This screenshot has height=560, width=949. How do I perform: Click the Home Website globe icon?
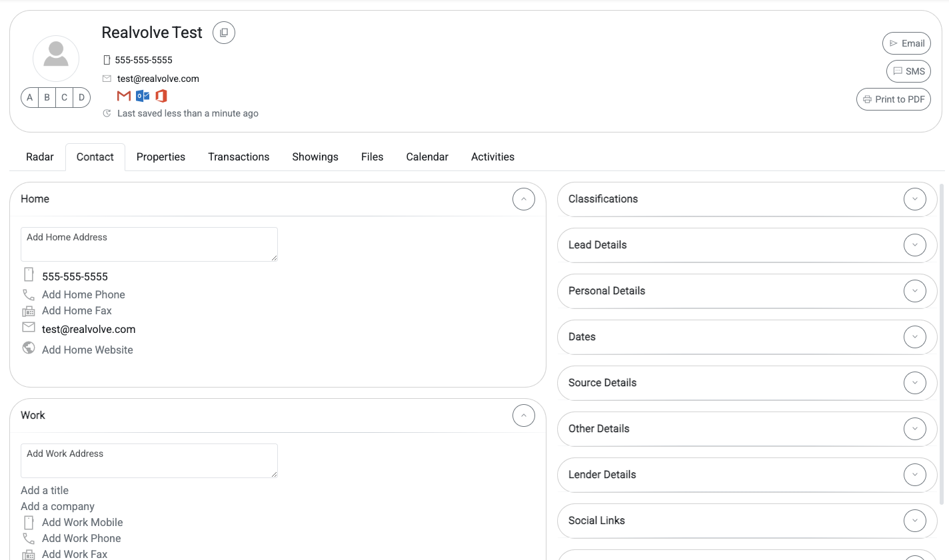29,348
